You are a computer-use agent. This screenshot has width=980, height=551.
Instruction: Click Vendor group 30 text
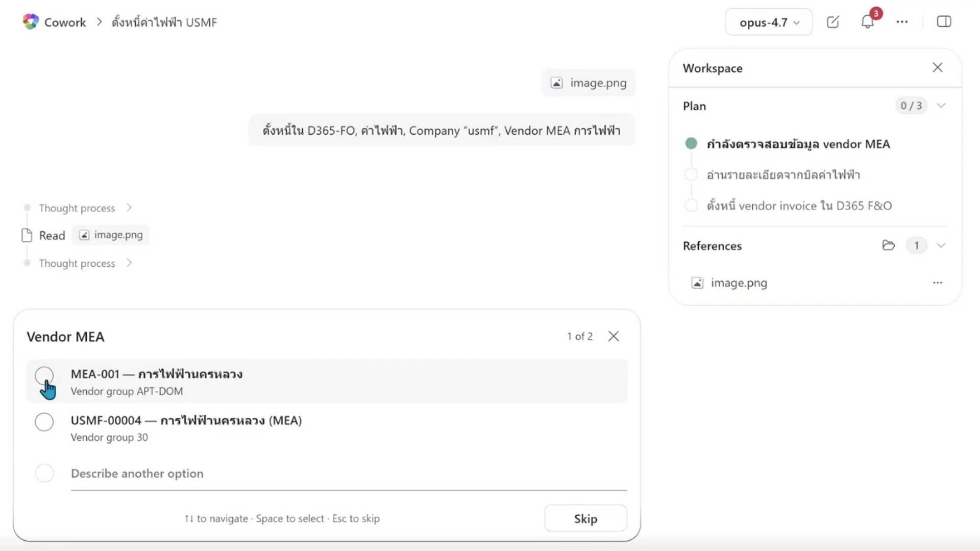click(109, 437)
